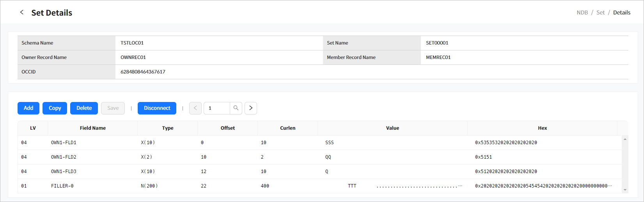The width and height of the screenshot is (644, 202).
Task: Select the OWN1-FLD2 field row
Action: 64,157
